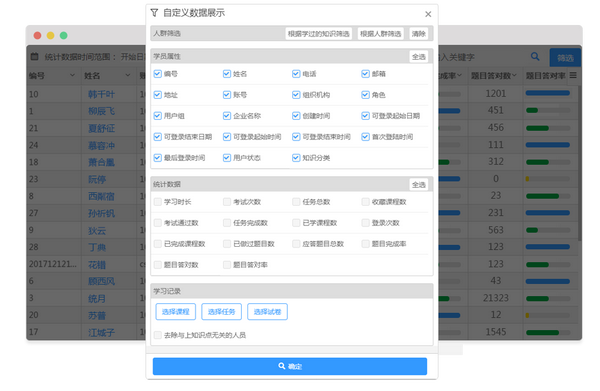
Task: Toggle the 电话 checkbox
Action: pyautogui.click(x=296, y=74)
